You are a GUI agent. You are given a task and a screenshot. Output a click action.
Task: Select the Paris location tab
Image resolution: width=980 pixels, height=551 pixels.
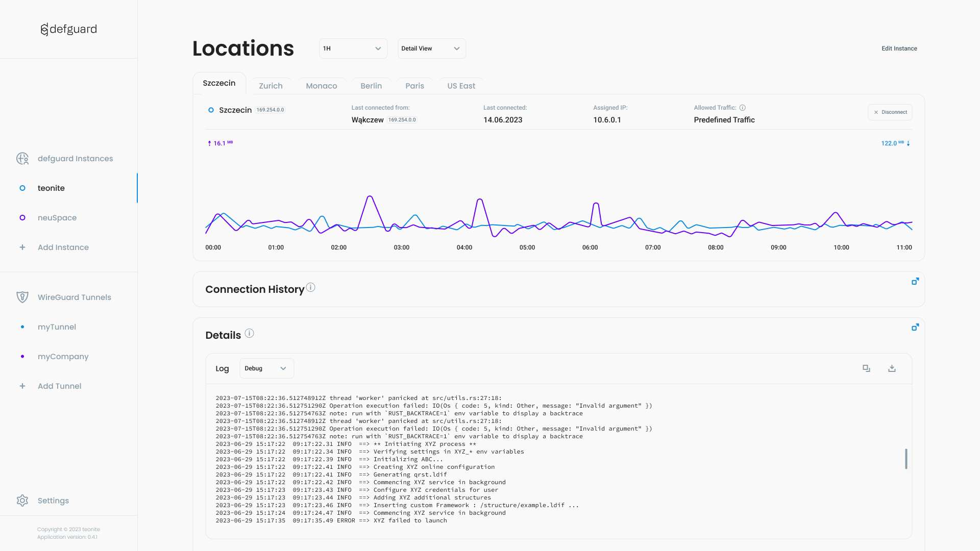click(415, 86)
